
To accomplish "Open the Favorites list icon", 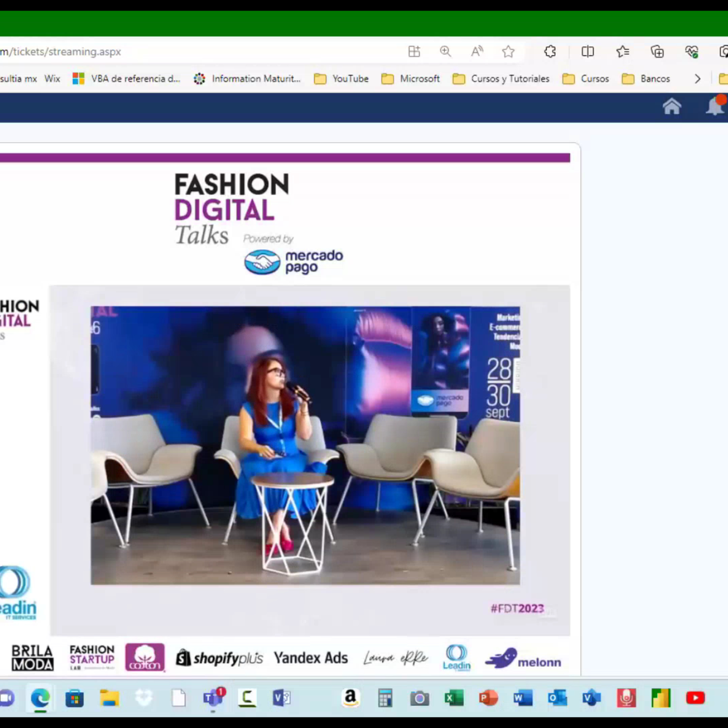I will pos(622,51).
